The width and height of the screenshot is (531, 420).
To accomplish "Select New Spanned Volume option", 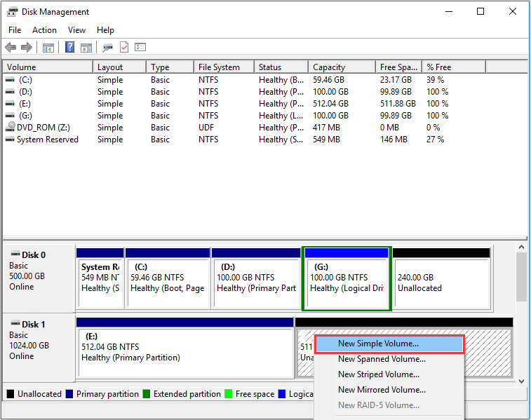I will [382, 359].
